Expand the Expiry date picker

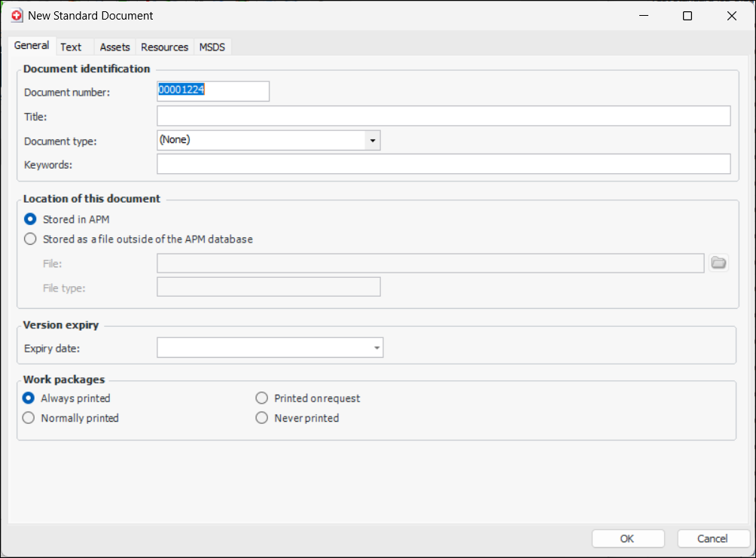376,348
